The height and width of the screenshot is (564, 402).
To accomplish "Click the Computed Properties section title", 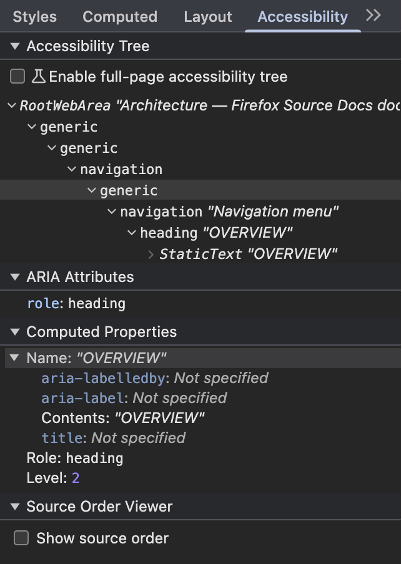I will click(x=101, y=332).
